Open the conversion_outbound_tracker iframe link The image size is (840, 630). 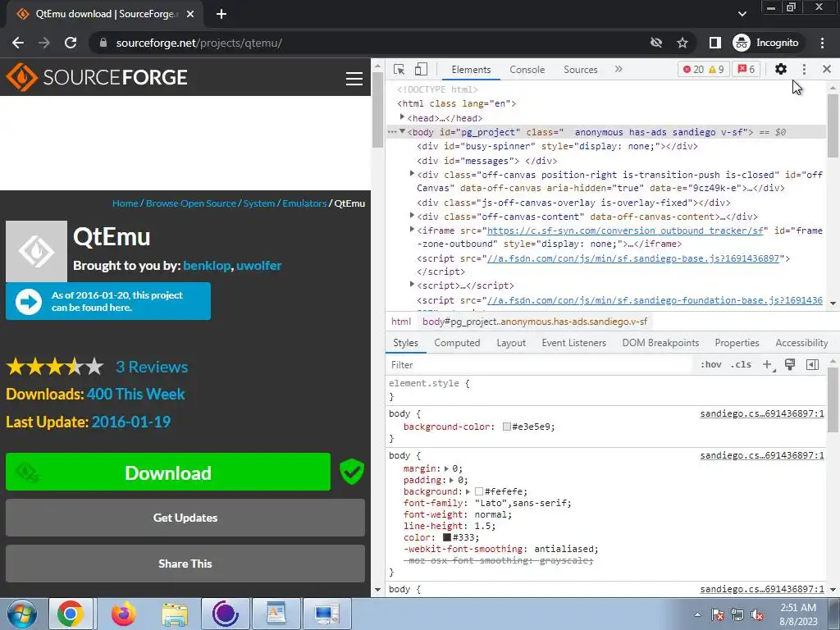[624, 231]
